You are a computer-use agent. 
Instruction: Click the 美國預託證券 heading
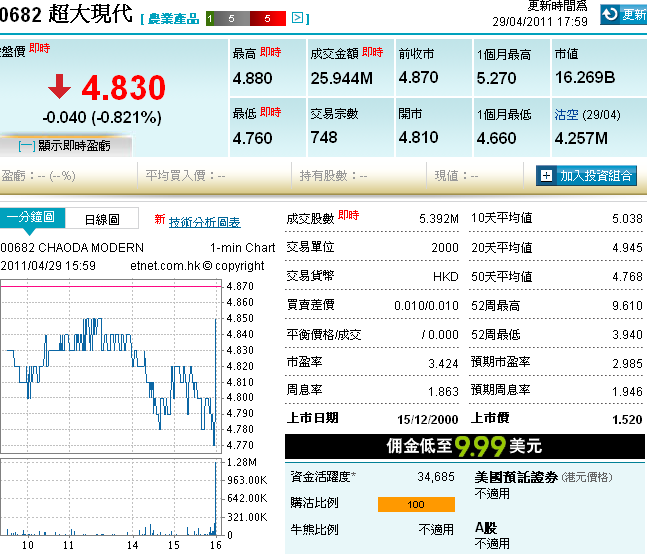516,477
